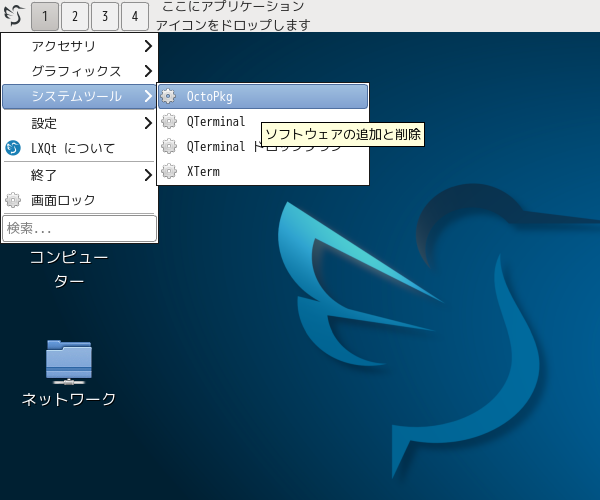Expand the arrow next to 設定
Viewport: 600px width, 500px height.
pyautogui.click(x=148, y=123)
